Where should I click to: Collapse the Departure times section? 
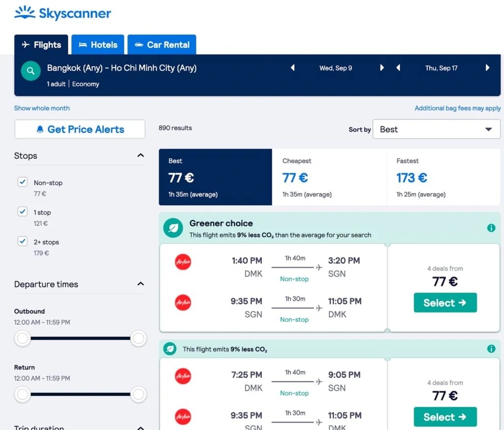140,283
